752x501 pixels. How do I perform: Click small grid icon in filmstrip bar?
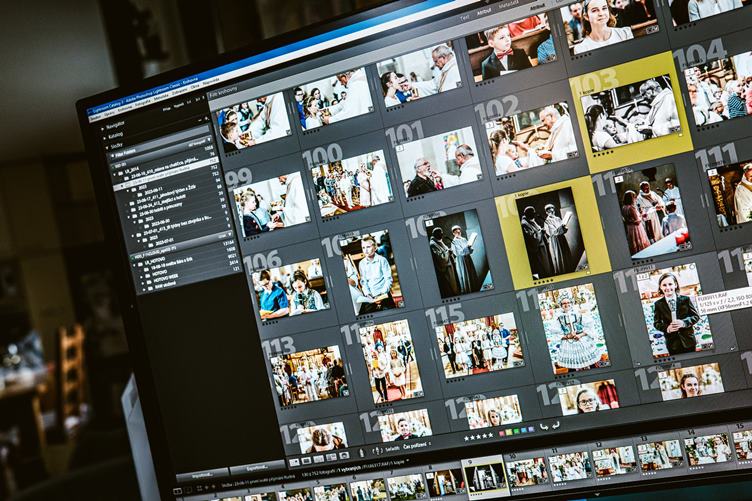point(200,489)
